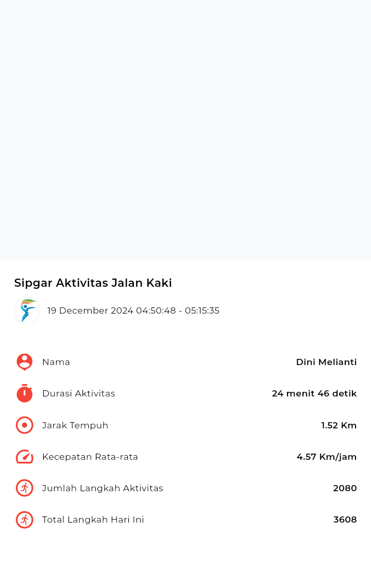Click the person icon beside Nama

click(x=24, y=362)
